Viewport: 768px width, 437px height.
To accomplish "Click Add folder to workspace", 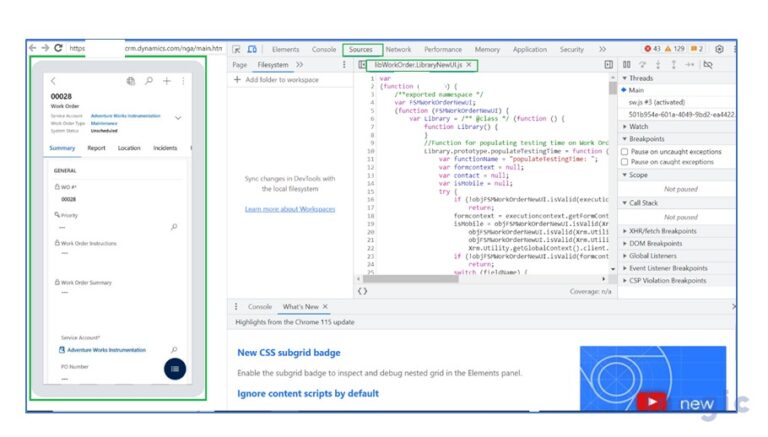I will click(x=276, y=79).
